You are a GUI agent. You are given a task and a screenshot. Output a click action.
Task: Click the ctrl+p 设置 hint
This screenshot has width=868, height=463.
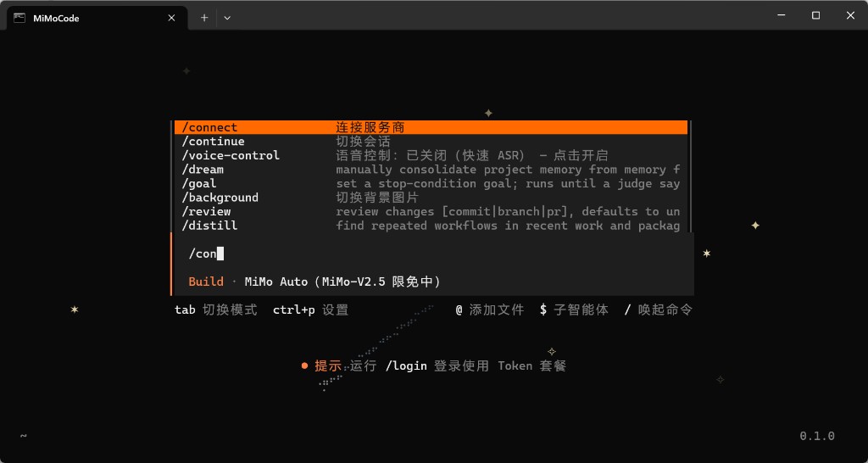310,310
